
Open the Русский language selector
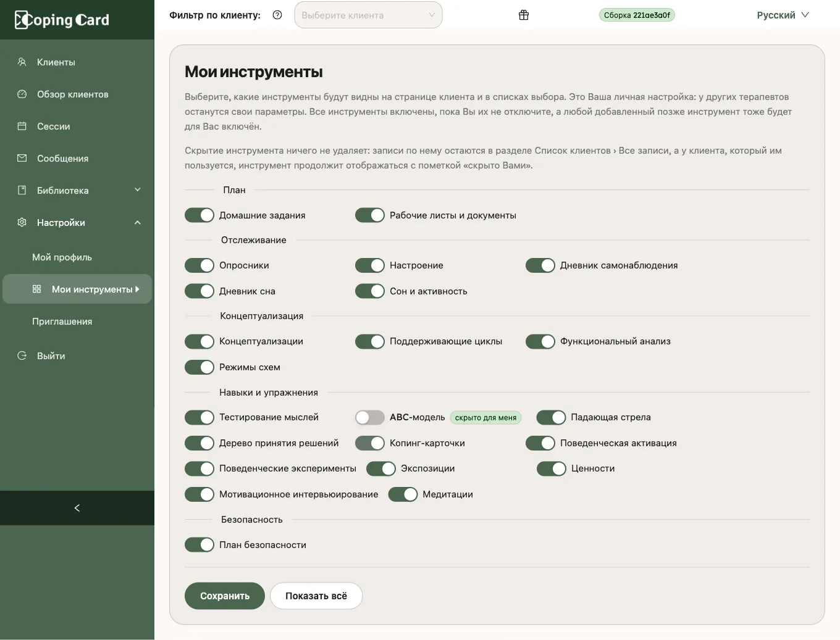pos(783,15)
